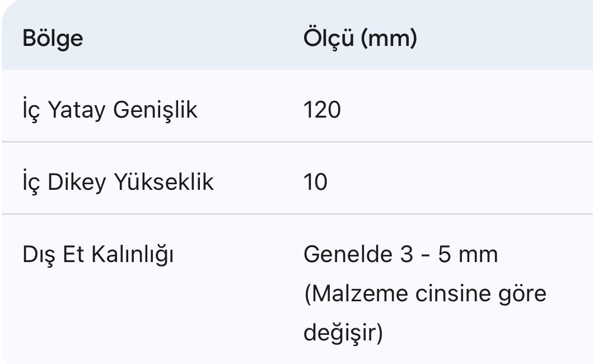The width and height of the screenshot is (593, 364).
Task: Select the İç Yatay Genişlik cell
Action: coord(110,110)
